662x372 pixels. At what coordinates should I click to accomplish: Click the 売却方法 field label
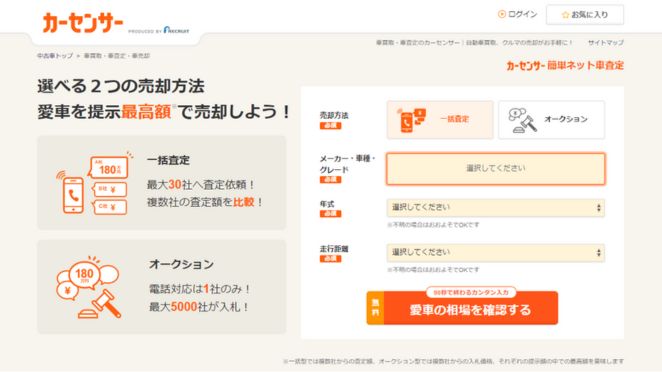[x=334, y=115]
